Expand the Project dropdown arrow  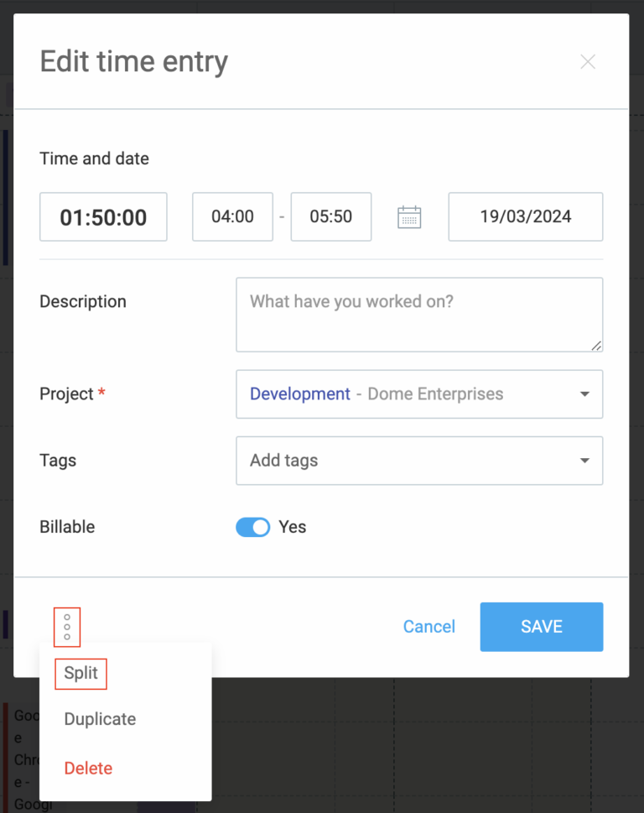pos(584,394)
